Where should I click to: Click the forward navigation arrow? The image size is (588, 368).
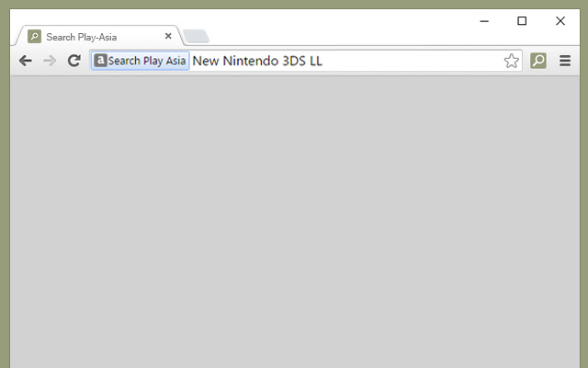(50, 61)
